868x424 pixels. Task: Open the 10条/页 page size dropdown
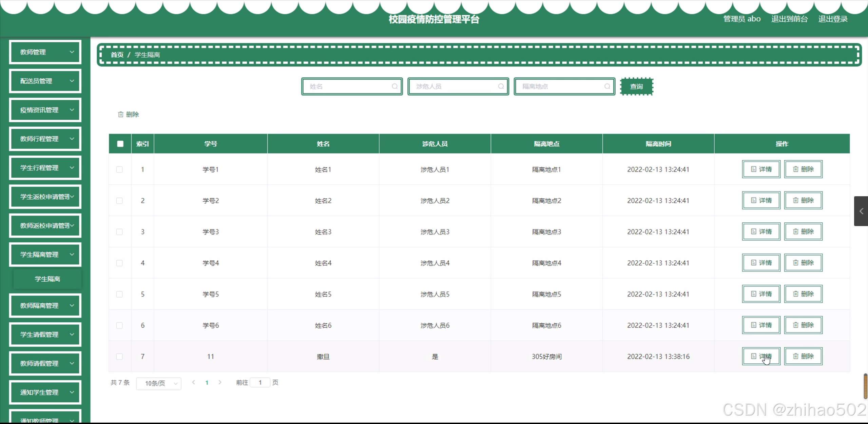click(x=158, y=383)
